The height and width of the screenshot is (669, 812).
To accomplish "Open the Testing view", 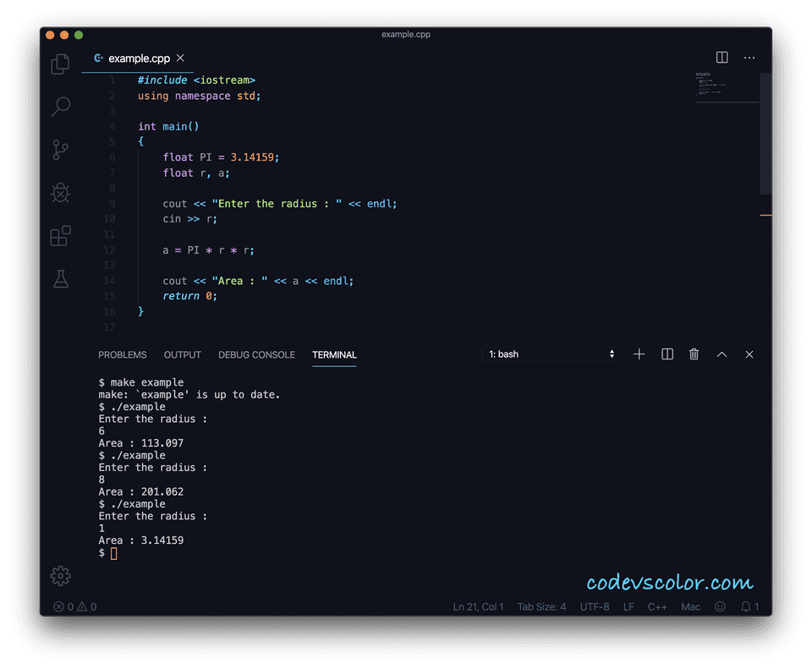I will [59, 279].
